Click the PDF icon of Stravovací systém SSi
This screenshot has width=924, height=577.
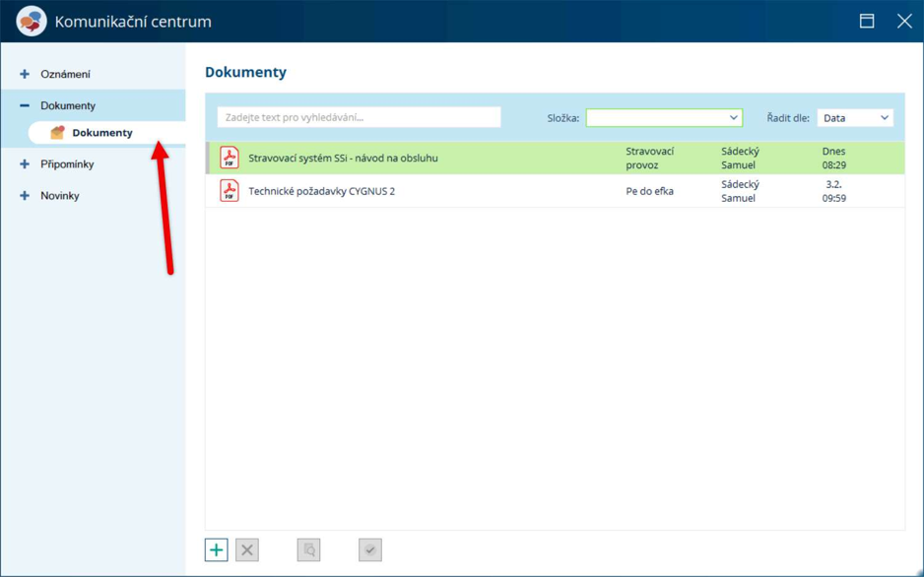230,158
